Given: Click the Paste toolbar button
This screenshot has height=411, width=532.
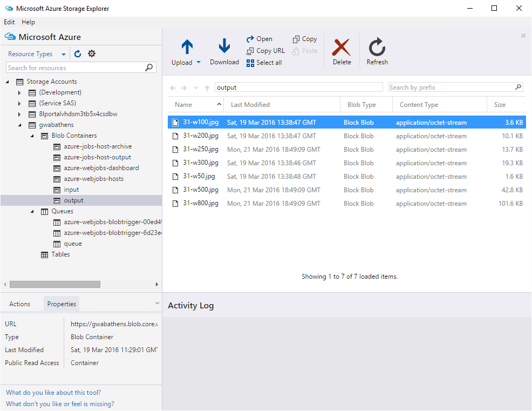Looking at the screenshot, I should point(305,51).
